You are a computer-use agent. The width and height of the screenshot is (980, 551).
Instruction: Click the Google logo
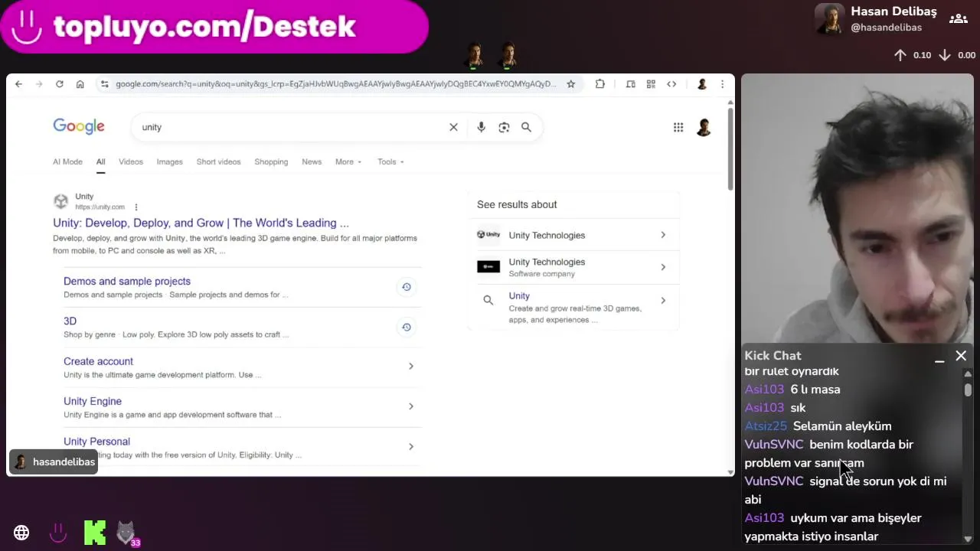pyautogui.click(x=79, y=126)
